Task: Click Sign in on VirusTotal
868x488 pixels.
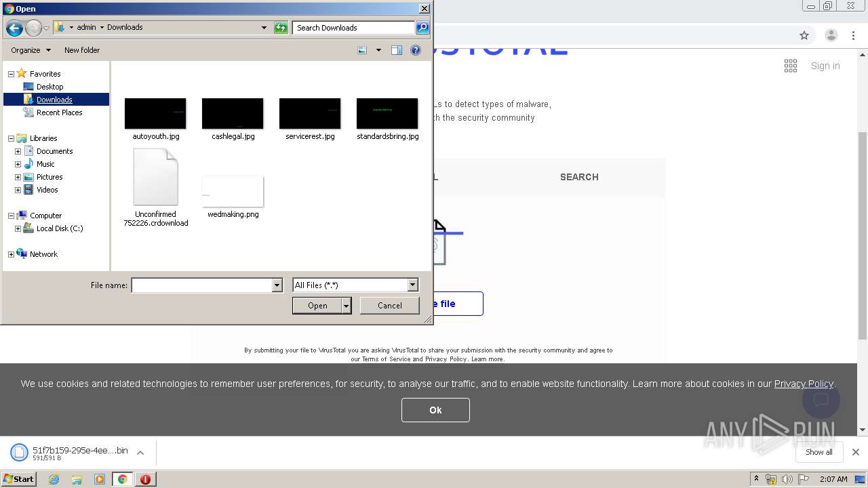Action: coord(825,66)
